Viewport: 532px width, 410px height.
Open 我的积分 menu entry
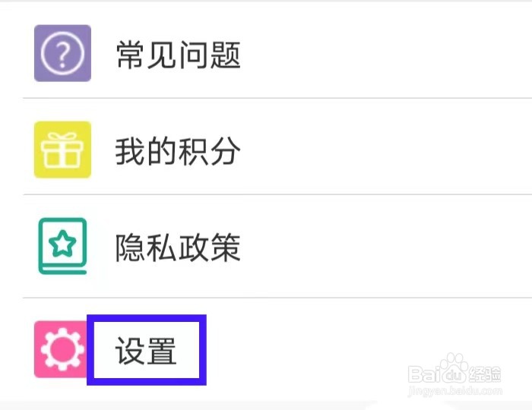click(x=178, y=151)
